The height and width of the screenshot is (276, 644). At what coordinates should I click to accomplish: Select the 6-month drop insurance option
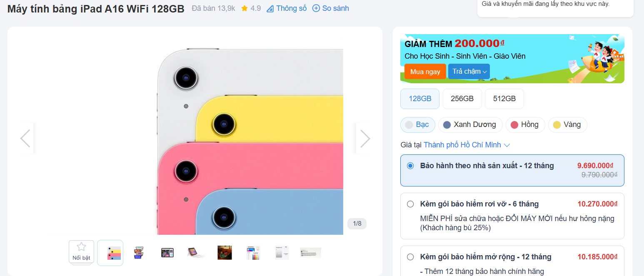[410, 204]
